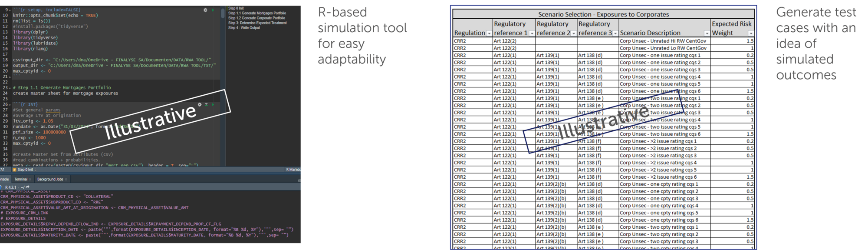Click console line with SUBPRODUCT_CD "RRE"

tap(52, 202)
